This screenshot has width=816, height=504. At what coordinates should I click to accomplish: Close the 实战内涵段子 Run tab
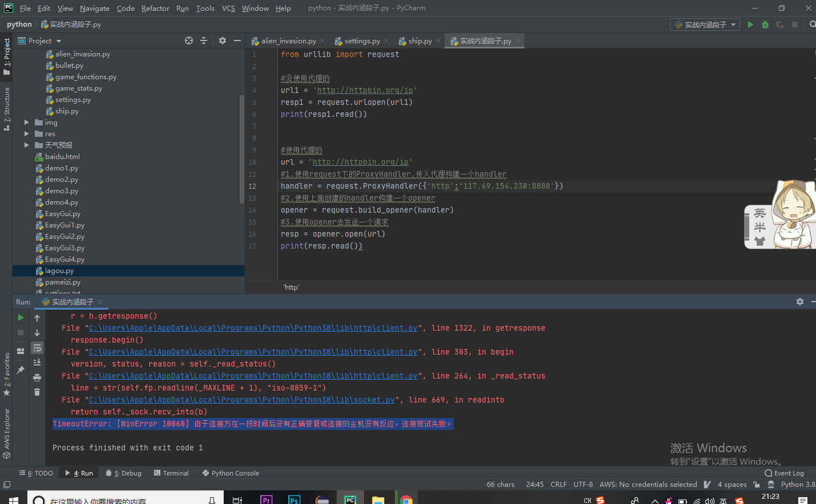[x=100, y=302]
